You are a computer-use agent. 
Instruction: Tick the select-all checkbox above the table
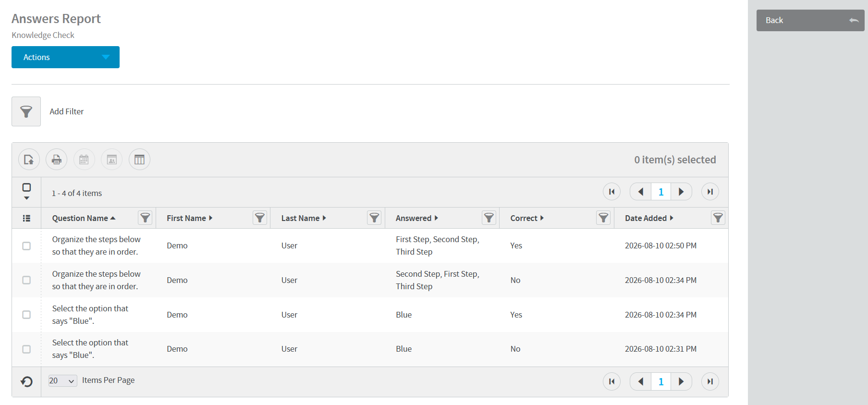click(x=26, y=187)
